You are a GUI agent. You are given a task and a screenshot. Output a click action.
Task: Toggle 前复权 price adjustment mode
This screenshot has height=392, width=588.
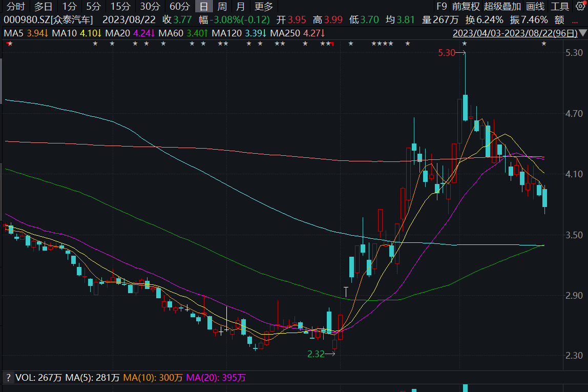click(x=466, y=7)
